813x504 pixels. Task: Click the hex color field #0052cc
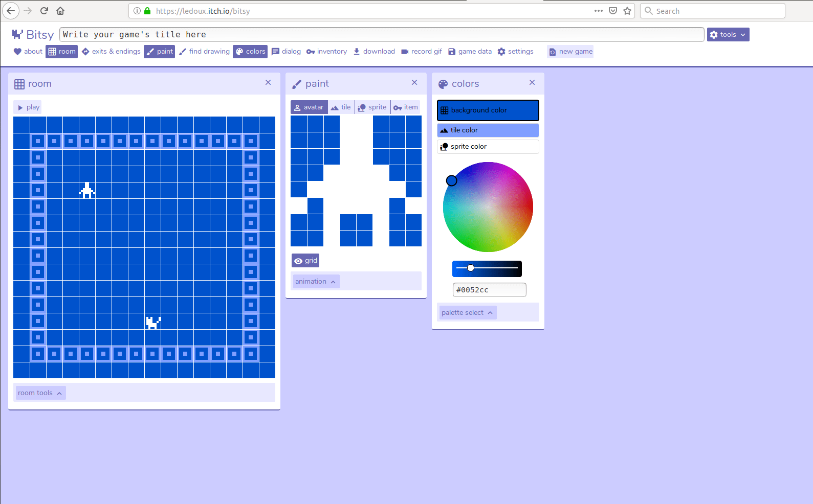(x=490, y=290)
